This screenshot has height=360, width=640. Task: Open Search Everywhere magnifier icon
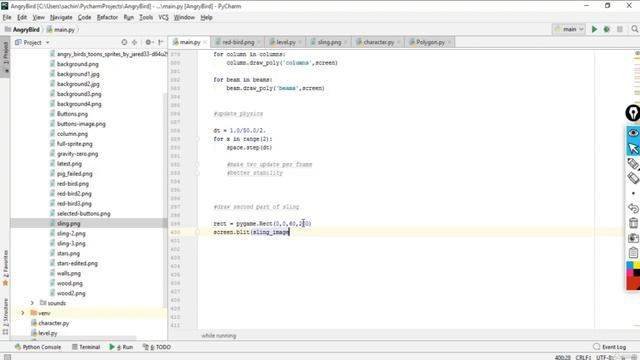(x=634, y=29)
